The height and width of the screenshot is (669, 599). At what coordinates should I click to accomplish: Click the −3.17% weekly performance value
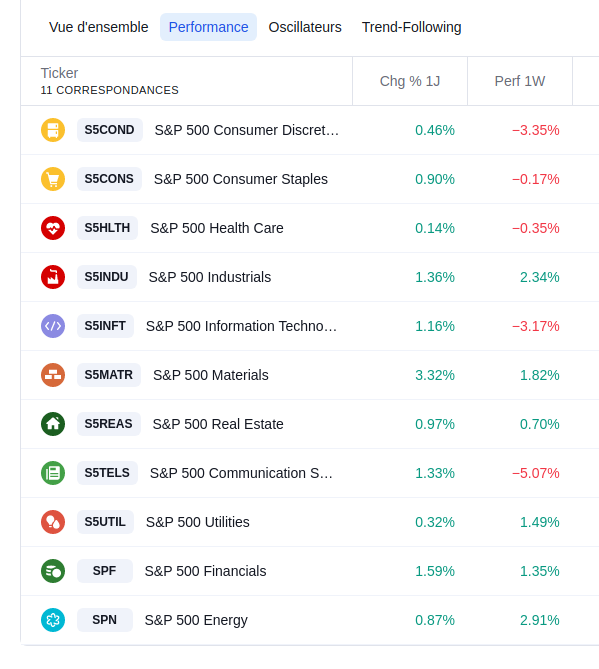pos(535,327)
